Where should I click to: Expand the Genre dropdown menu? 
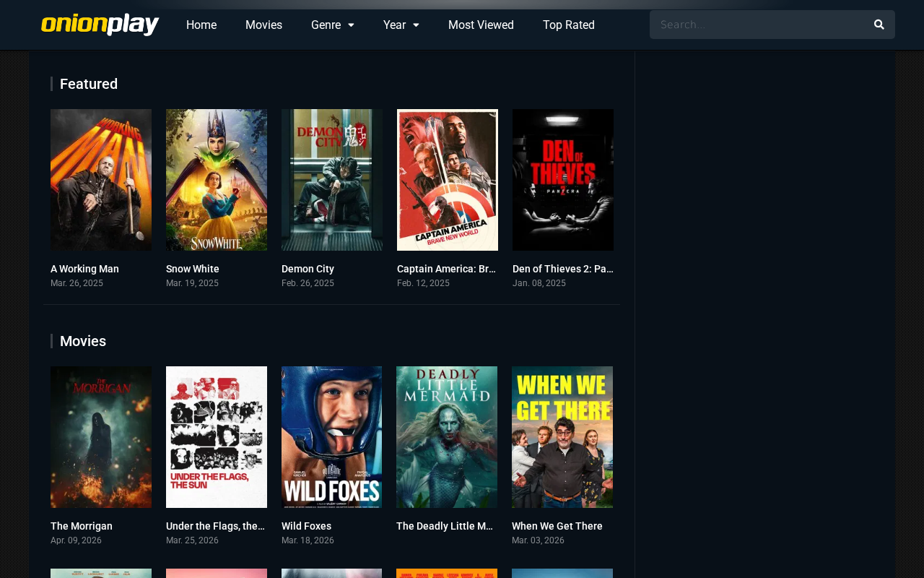(x=333, y=25)
